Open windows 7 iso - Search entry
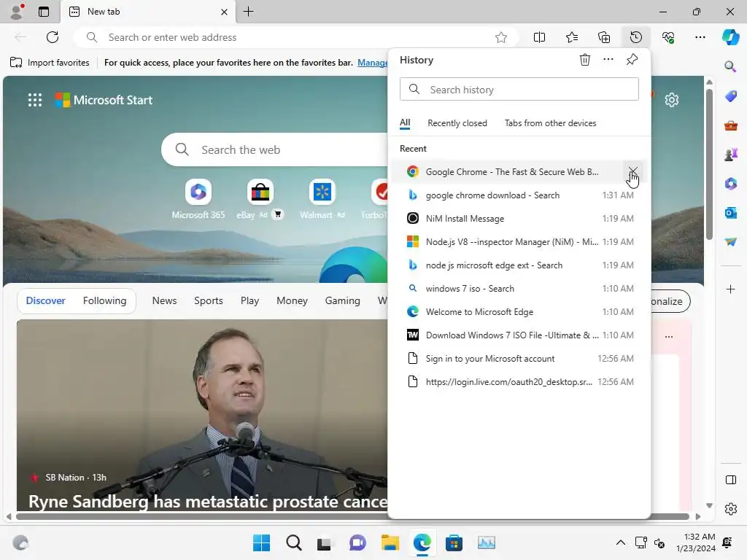747x560 pixels. coord(519,289)
